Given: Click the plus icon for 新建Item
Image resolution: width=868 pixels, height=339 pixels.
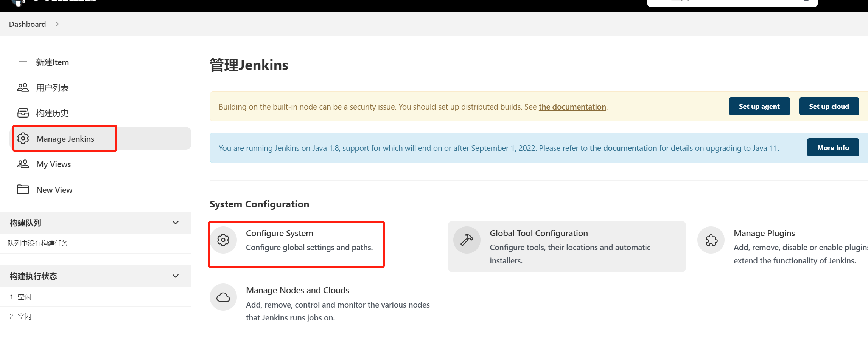Looking at the screenshot, I should pos(23,62).
